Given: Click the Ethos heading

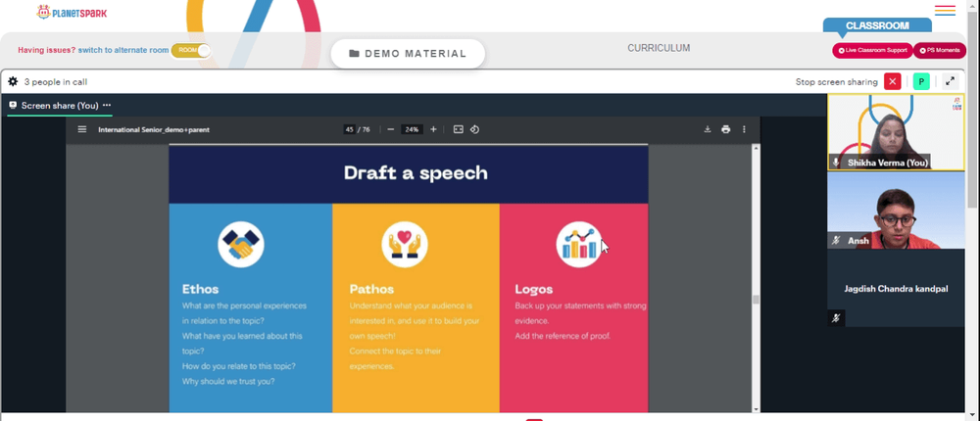Looking at the screenshot, I should click(200, 289).
